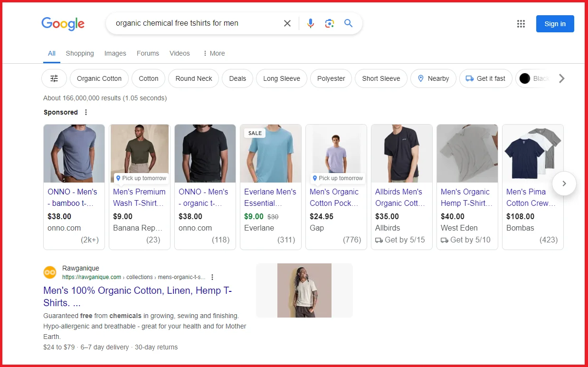Clear the search box with X icon
Image resolution: width=588 pixels, height=367 pixels.
tap(287, 23)
